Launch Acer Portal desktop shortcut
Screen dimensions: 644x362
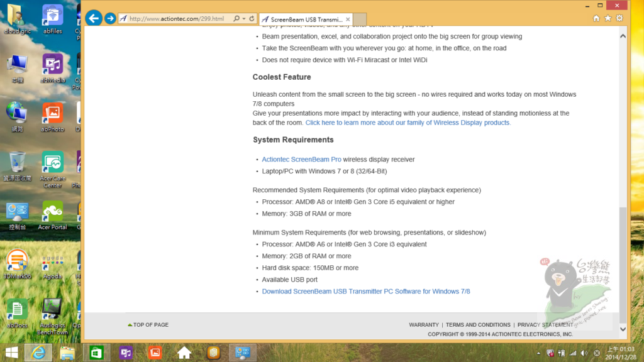tap(53, 215)
